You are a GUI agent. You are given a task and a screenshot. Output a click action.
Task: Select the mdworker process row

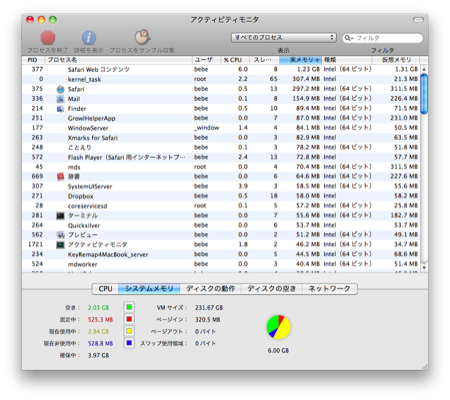[221, 264]
